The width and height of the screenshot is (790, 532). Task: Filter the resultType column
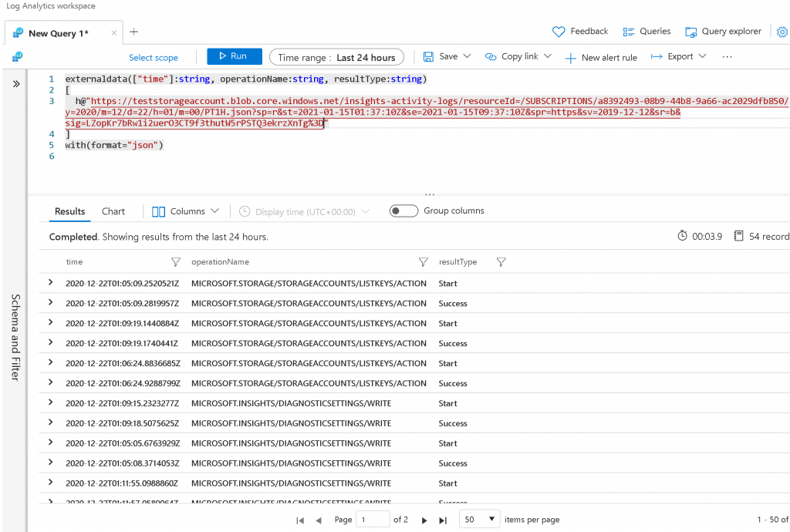click(x=501, y=262)
